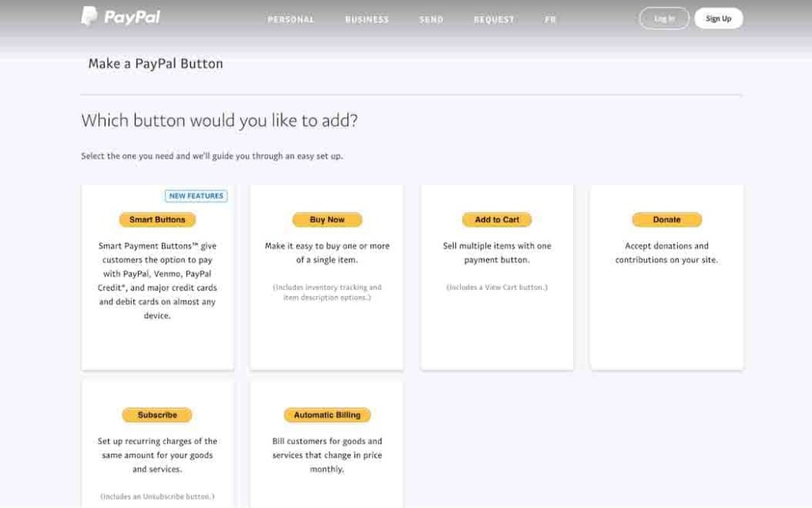The width and height of the screenshot is (812, 508).
Task: Open the Personal menu
Action: tap(290, 20)
